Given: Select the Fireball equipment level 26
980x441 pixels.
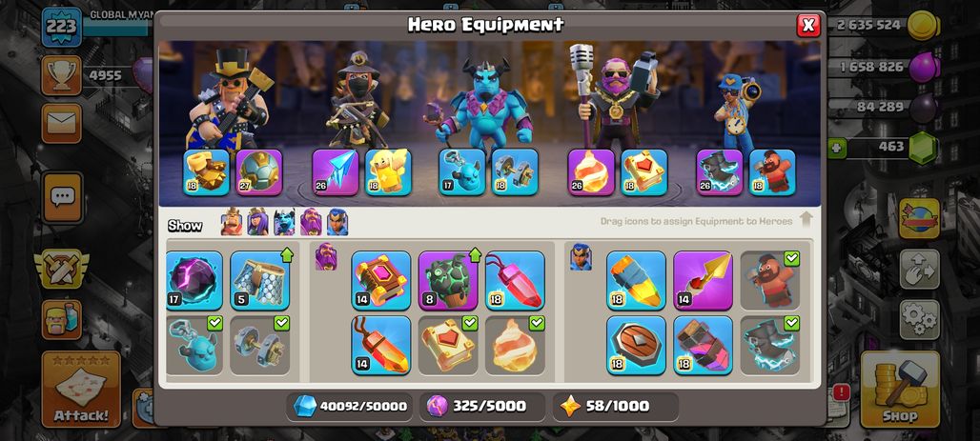Looking at the screenshot, I should point(591,172).
